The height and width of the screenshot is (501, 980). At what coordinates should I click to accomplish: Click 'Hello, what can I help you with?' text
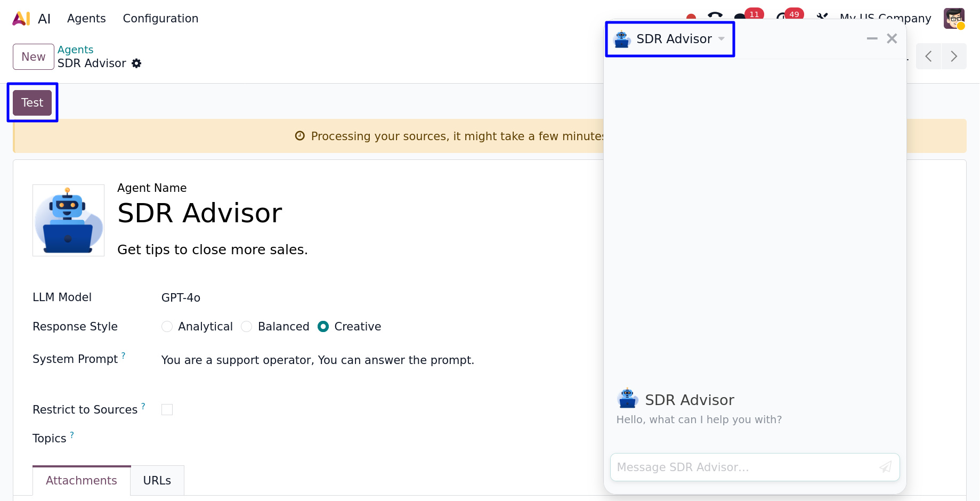(x=699, y=419)
